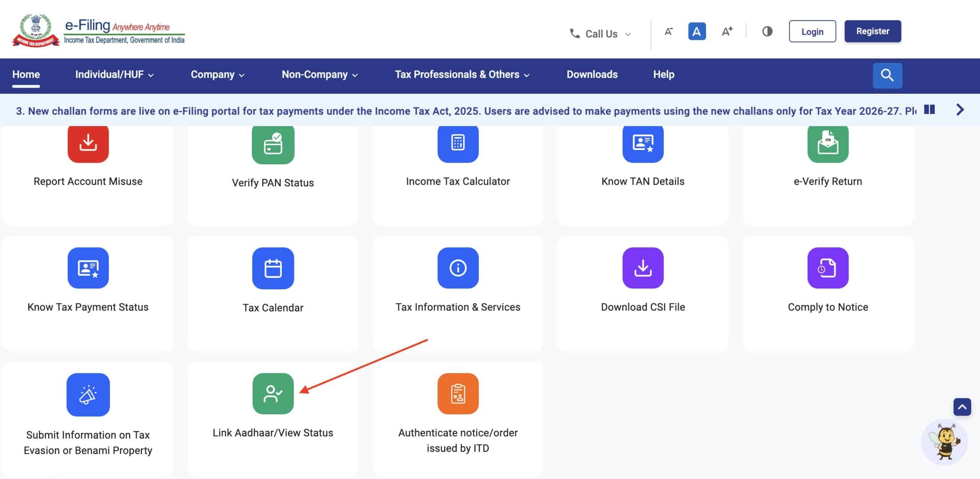The width and height of the screenshot is (980, 479).
Task: Expand the Non-Company menu
Action: [320, 75]
